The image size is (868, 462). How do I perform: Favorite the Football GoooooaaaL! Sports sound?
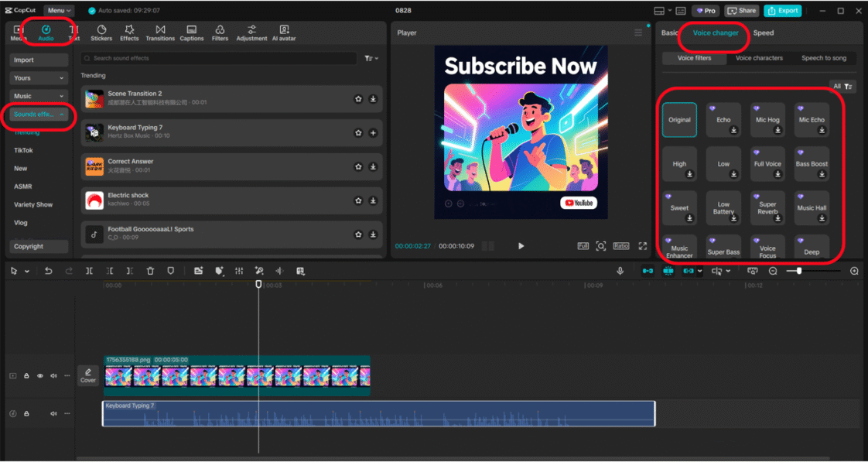tap(358, 234)
